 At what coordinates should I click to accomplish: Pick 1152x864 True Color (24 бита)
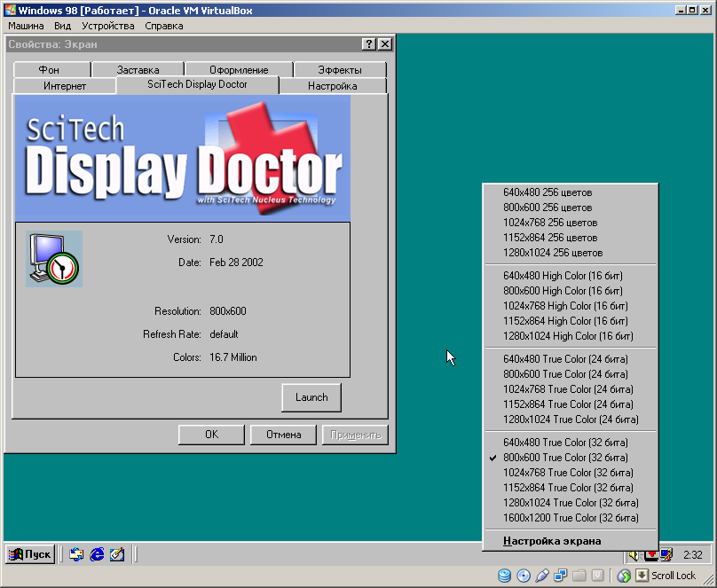[x=571, y=404]
